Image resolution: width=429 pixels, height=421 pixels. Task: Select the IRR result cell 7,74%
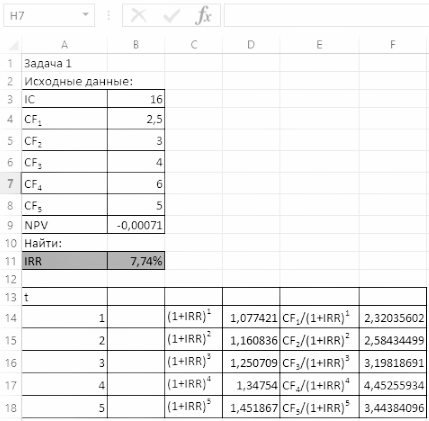136,261
